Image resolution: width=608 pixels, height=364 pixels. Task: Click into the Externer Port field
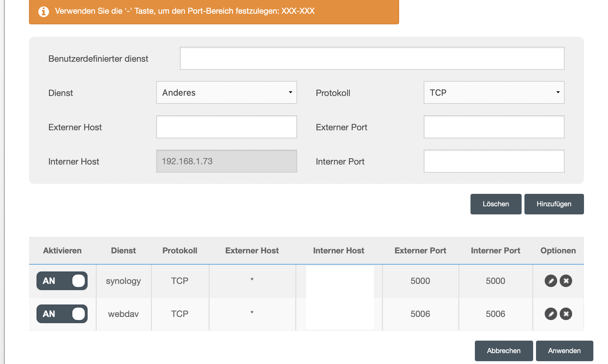(x=494, y=127)
